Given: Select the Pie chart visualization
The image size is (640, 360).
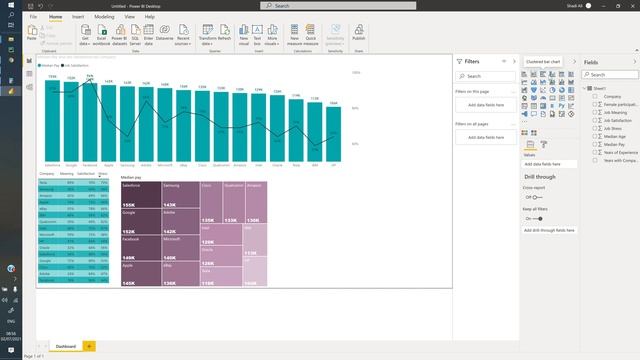Looking at the screenshot, I should pyautogui.click(x=552, y=90).
